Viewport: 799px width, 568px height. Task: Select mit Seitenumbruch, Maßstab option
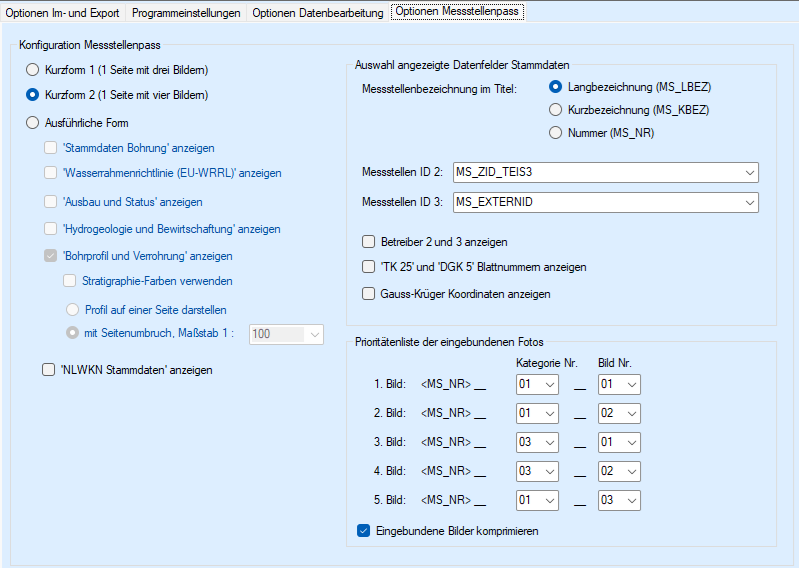tap(73, 333)
